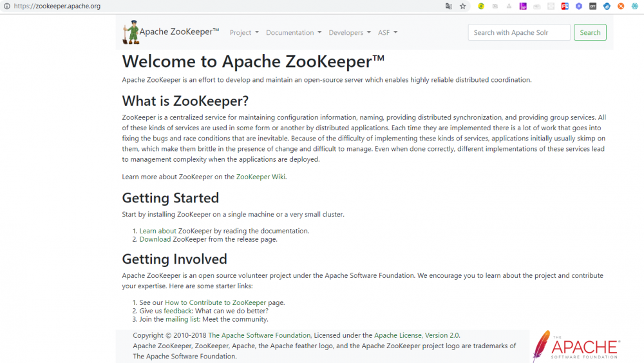Click the dark OFF extension icon

(592, 6)
